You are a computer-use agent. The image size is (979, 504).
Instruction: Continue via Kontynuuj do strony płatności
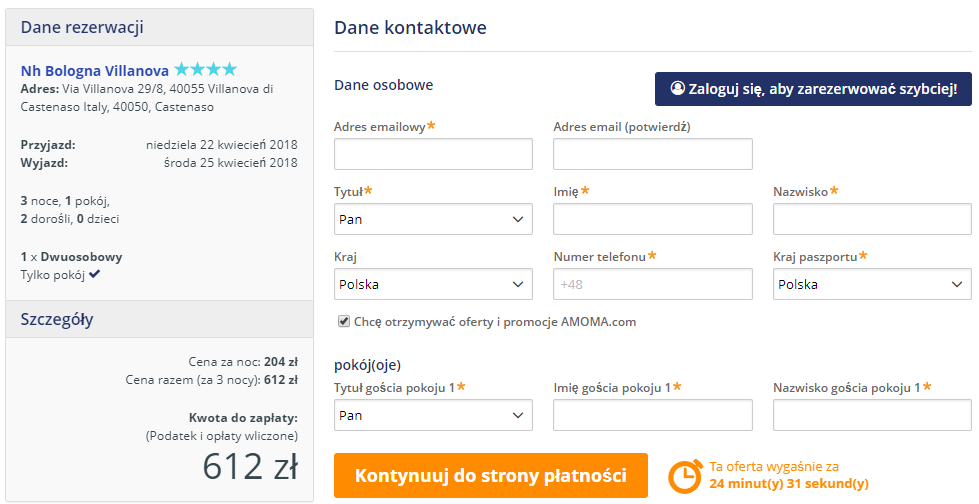click(491, 476)
